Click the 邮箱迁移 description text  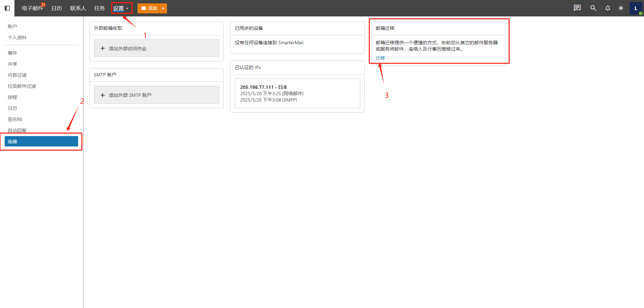click(x=437, y=46)
